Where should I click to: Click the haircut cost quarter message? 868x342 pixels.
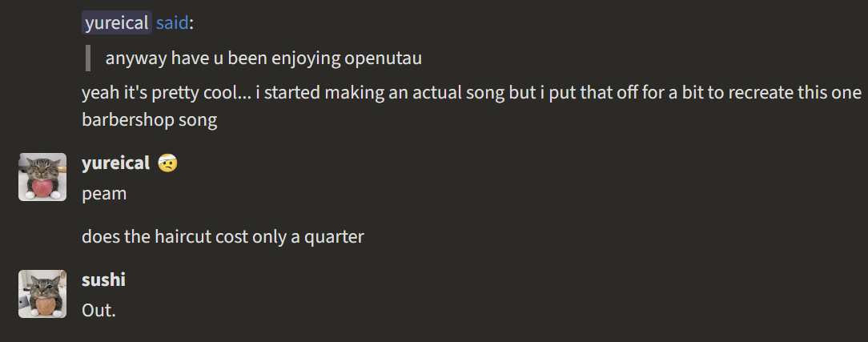point(223,237)
